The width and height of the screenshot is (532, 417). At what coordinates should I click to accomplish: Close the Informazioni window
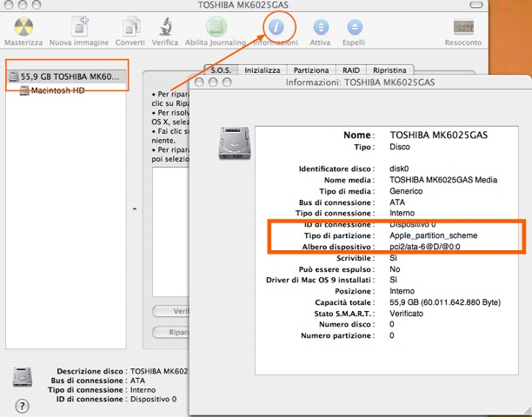[200, 83]
